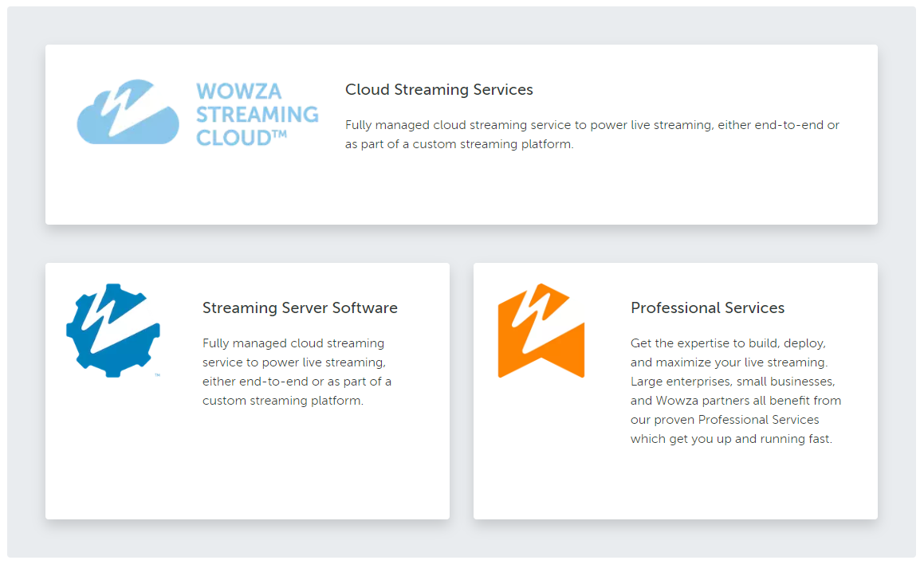Click description mentioning 'either end-to-end or' in the Cloud Streaming Services card
The image size is (924, 564).
pyautogui.click(x=592, y=135)
